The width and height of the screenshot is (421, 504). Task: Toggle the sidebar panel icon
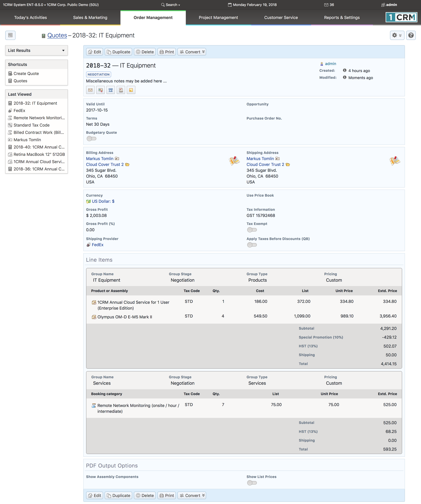pyautogui.click(x=10, y=35)
